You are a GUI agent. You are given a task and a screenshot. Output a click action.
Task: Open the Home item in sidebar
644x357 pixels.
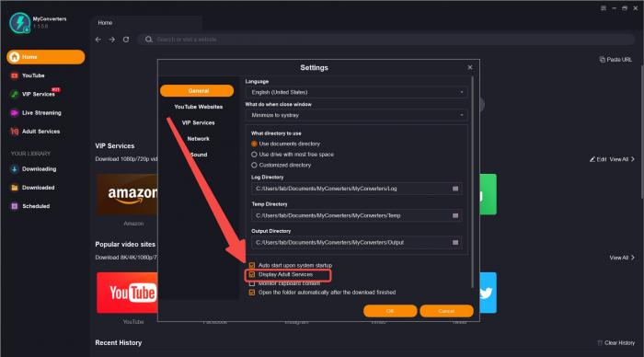[46, 57]
